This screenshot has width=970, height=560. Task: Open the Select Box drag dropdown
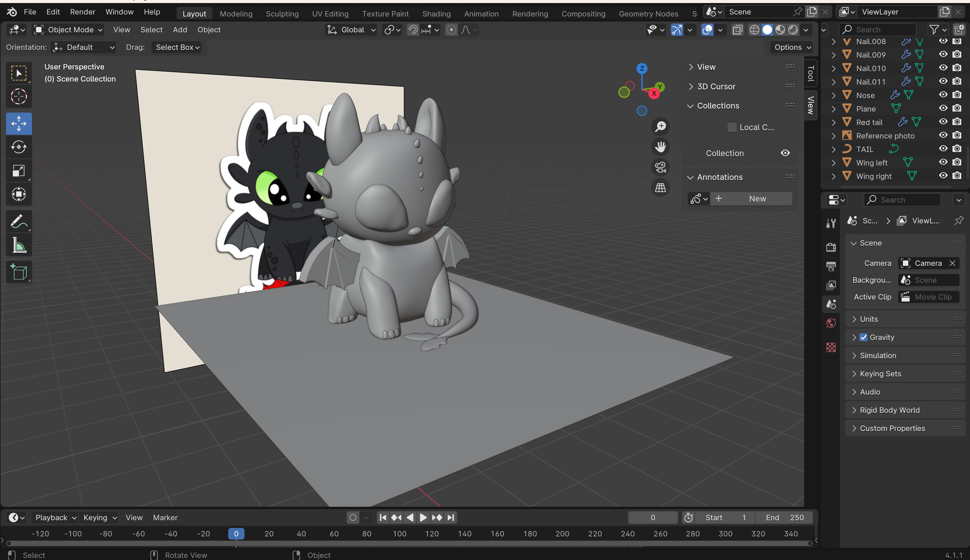tap(177, 47)
